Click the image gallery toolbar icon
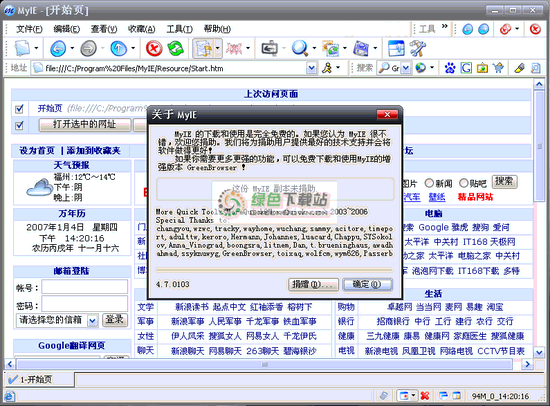The width and height of the screenshot is (550, 406). [x=330, y=48]
